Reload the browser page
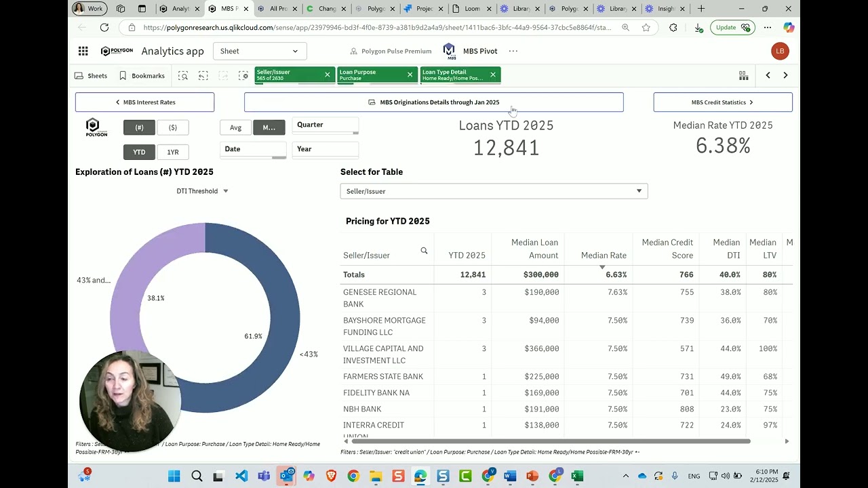Image resolution: width=868 pixels, height=488 pixels. coord(104,28)
